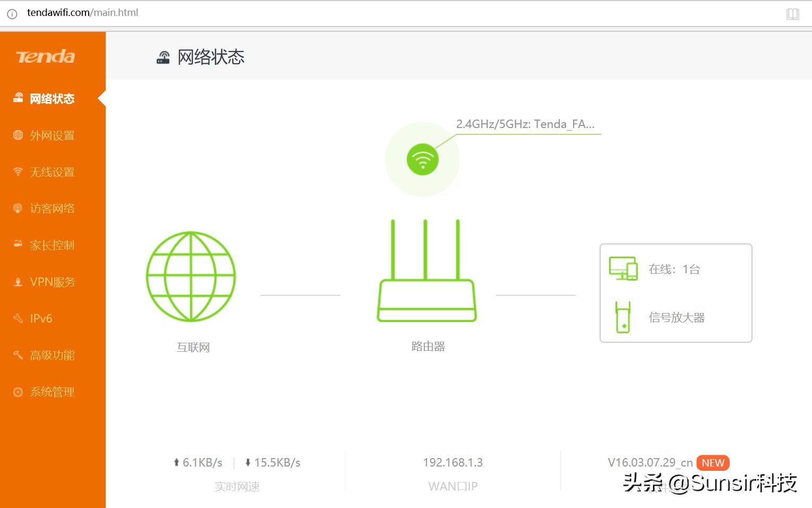Click the orange NEW firmware badge
The width and height of the screenshot is (812, 508).
coord(713,463)
